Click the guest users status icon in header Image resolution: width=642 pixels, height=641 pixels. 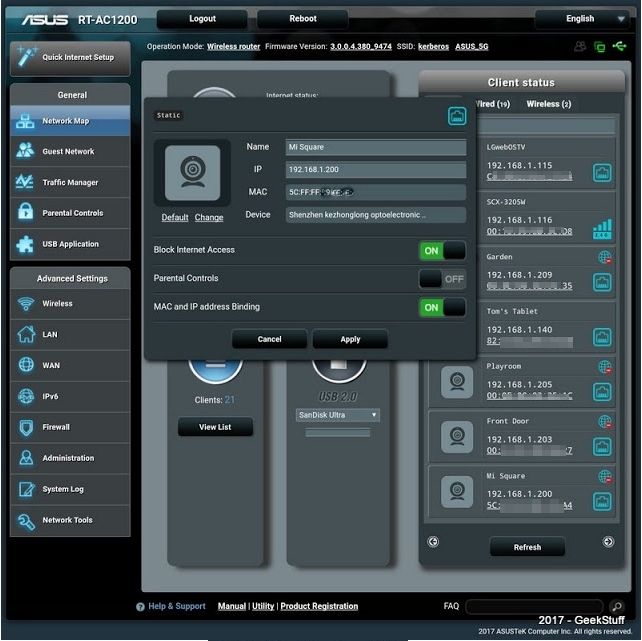[580, 46]
